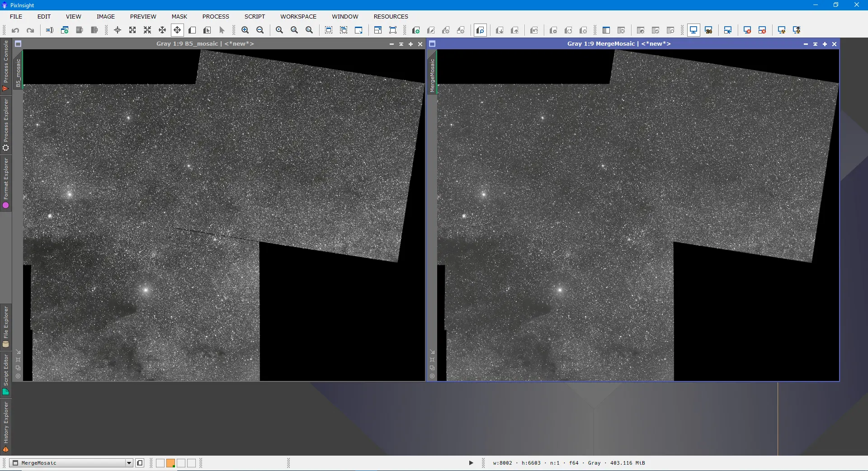This screenshot has width=868, height=471.
Task: Click the bottom circular icon in B5_mosaic side strip
Action: pyautogui.click(x=18, y=376)
